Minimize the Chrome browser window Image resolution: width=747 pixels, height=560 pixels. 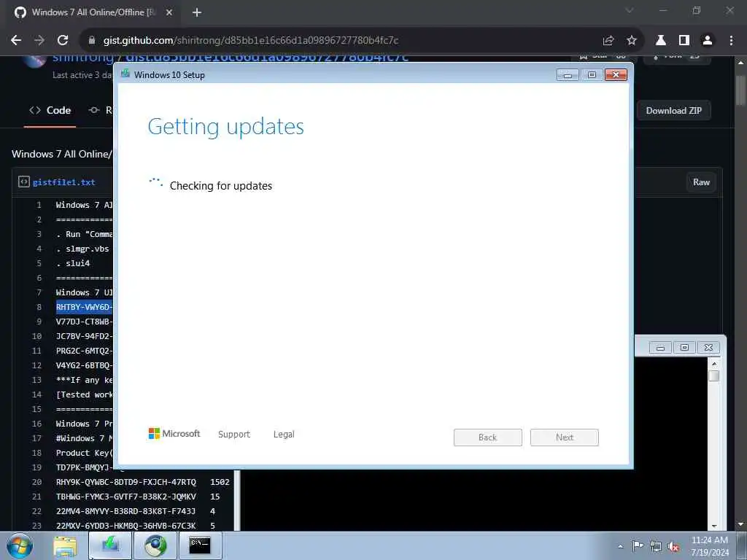(x=663, y=10)
